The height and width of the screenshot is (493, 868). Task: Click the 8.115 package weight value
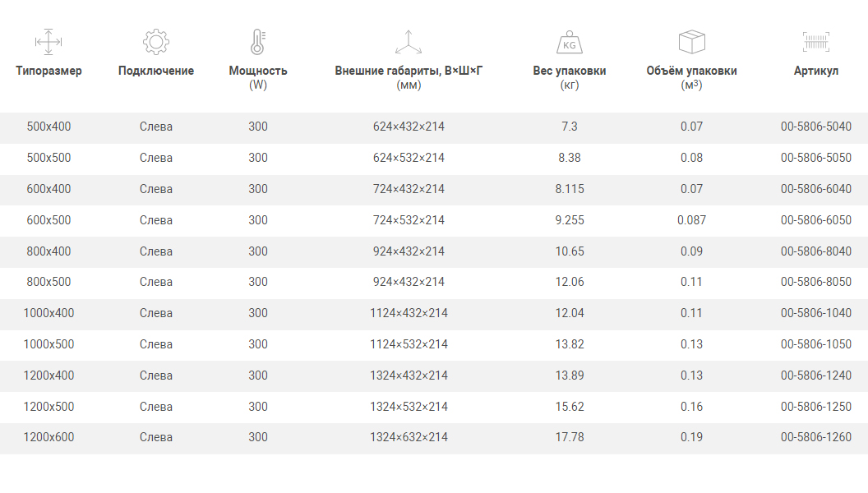(x=570, y=189)
